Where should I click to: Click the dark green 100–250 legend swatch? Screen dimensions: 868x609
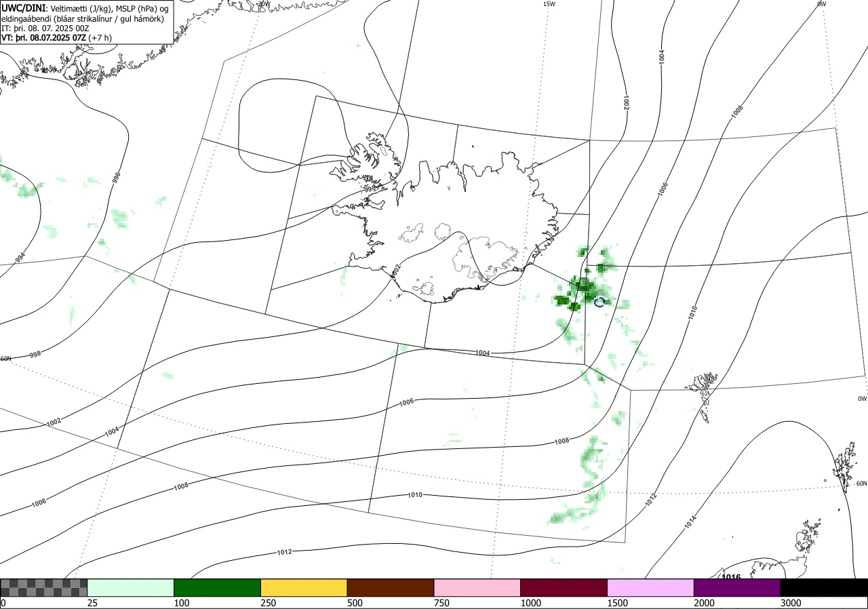[218, 587]
